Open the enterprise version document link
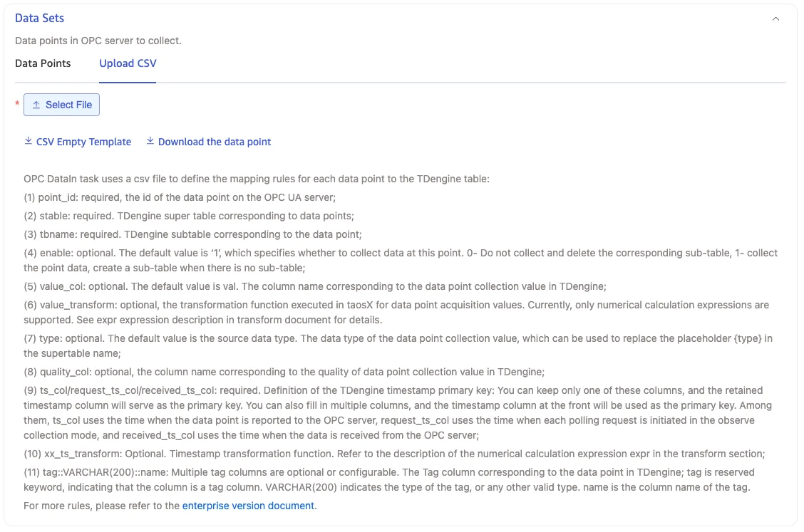This screenshot has width=804, height=532. click(x=248, y=506)
